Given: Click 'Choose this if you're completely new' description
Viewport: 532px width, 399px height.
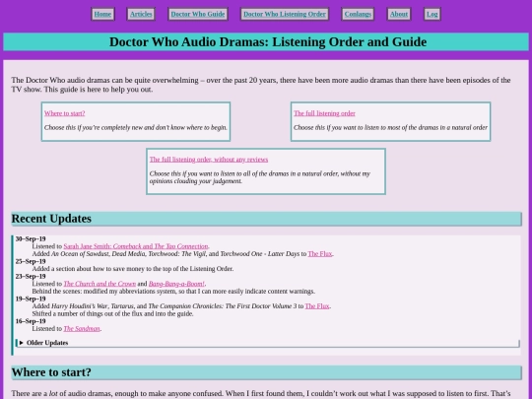Looking at the screenshot, I should [x=136, y=127].
